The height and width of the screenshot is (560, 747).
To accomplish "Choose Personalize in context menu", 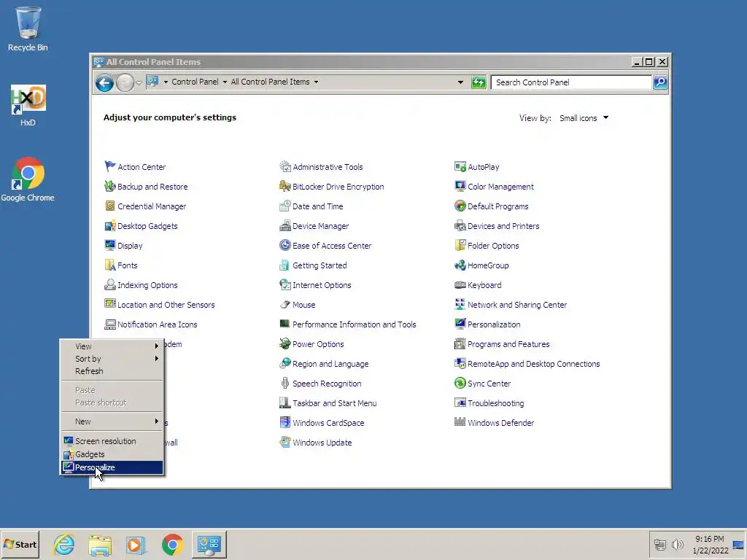I will [112, 467].
